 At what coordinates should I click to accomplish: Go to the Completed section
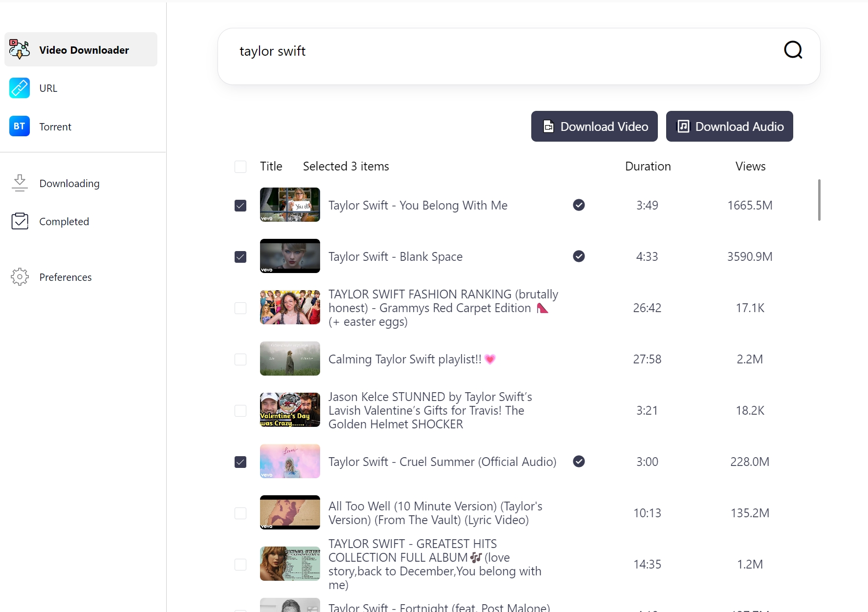pos(64,222)
